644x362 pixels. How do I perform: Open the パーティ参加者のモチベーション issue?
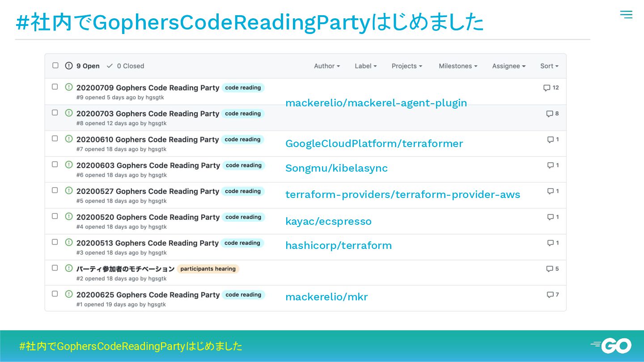point(125,269)
